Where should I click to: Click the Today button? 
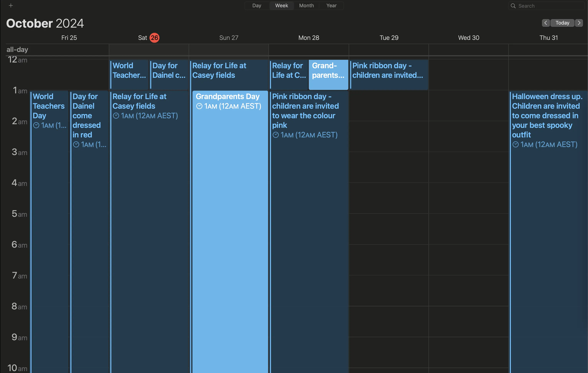coord(562,23)
